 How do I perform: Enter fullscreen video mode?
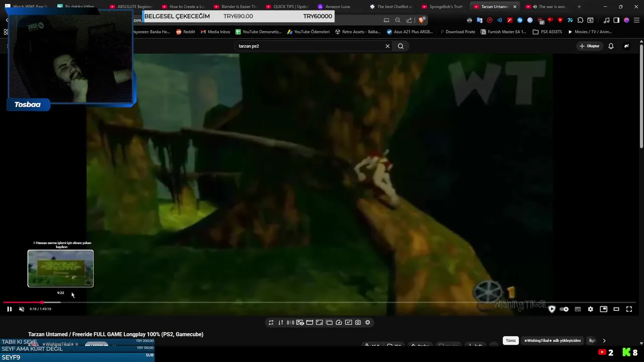click(x=629, y=309)
